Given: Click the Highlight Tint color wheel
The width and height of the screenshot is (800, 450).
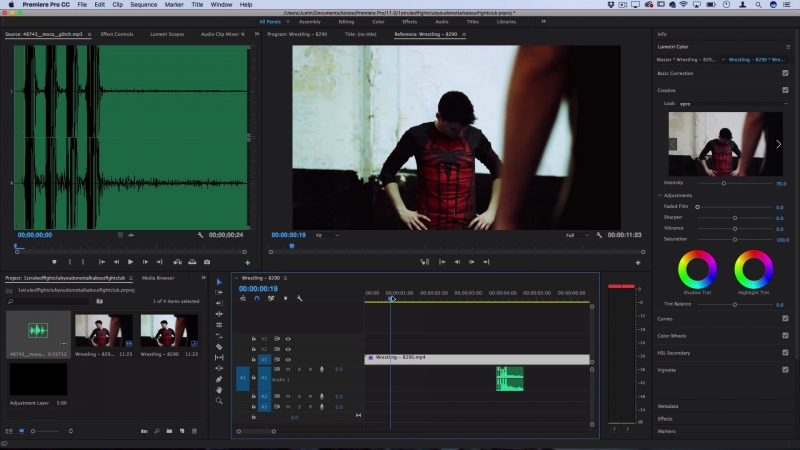Looking at the screenshot, I should [754, 269].
